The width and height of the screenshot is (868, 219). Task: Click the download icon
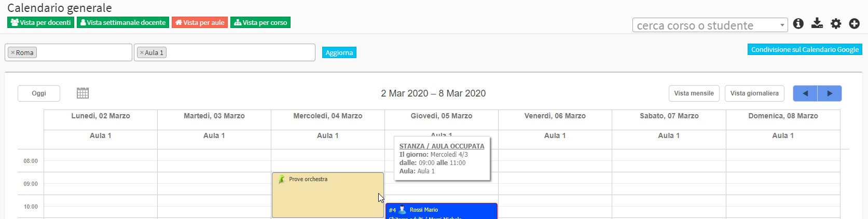[x=817, y=23]
